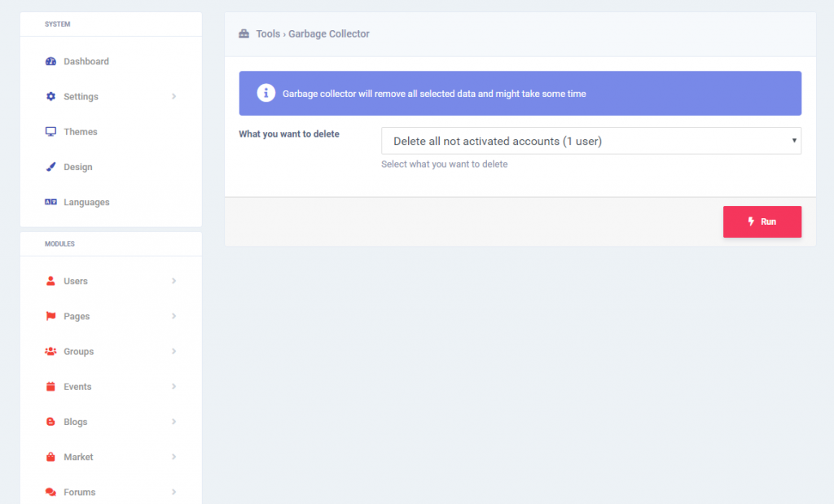This screenshot has height=504, width=834.
Task: Click the Blogs blogger icon
Action: (50, 422)
